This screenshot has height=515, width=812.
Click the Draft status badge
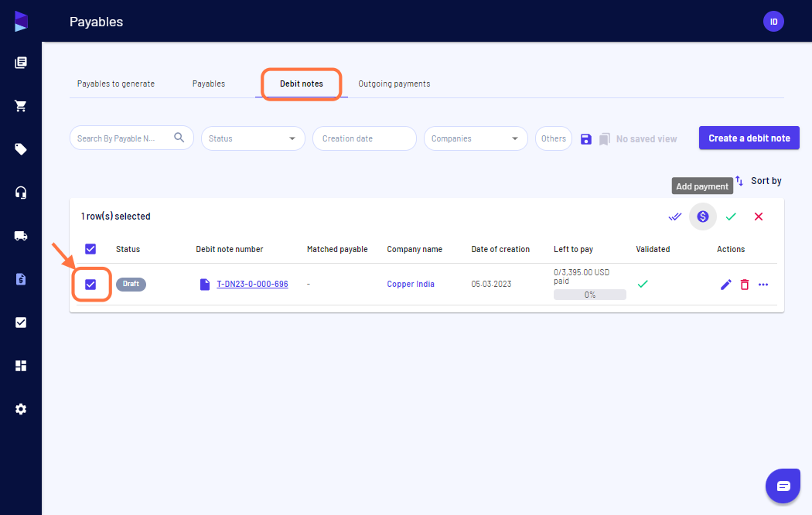click(x=131, y=284)
